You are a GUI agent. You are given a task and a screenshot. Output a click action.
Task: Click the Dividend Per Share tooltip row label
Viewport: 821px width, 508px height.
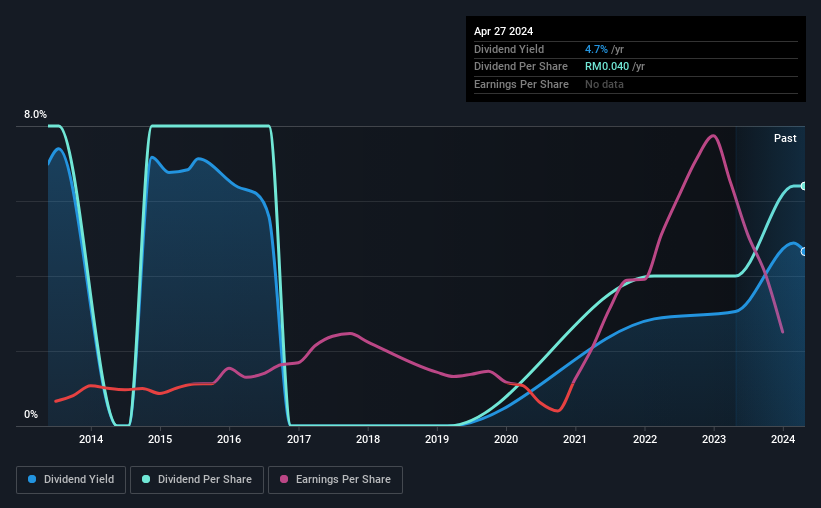[x=521, y=67]
